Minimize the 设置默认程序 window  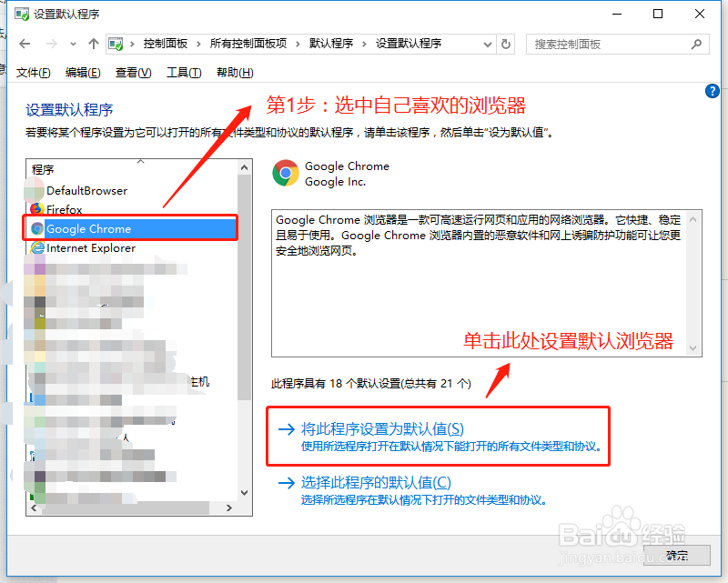point(617,14)
